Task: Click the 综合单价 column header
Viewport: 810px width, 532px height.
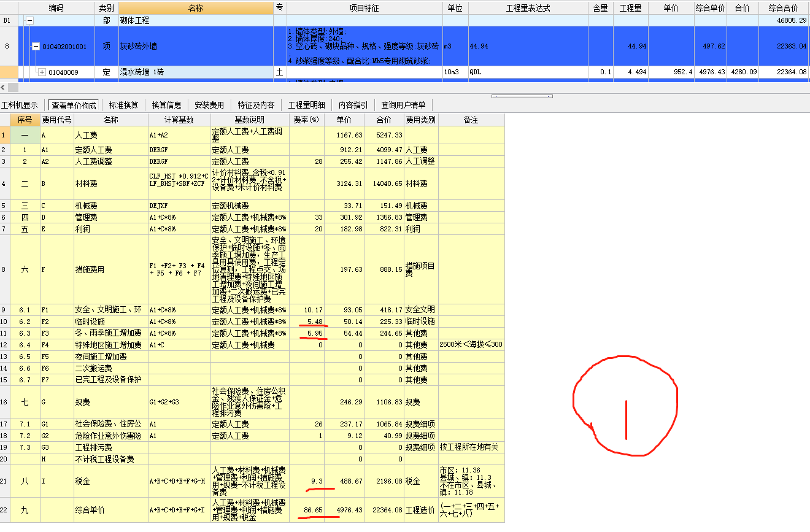Action: [x=711, y=8]
